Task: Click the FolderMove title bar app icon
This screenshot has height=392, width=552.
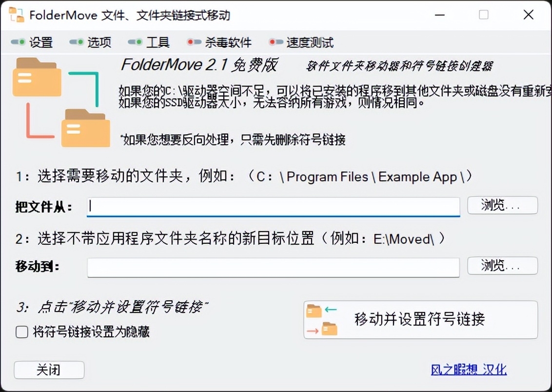Action: point(17,15)
